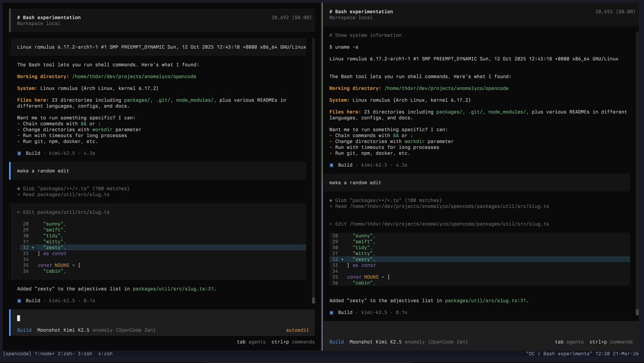Click token count 20,692 ($0.00), right pane
The image size is (644, 363).
point(615,12)
